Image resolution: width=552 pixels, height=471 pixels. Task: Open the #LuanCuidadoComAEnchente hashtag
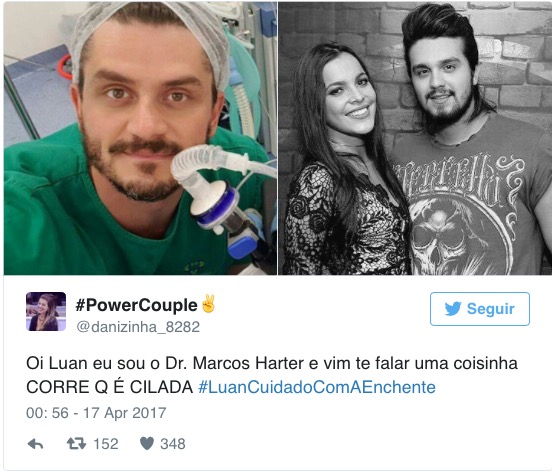point(317,387)
